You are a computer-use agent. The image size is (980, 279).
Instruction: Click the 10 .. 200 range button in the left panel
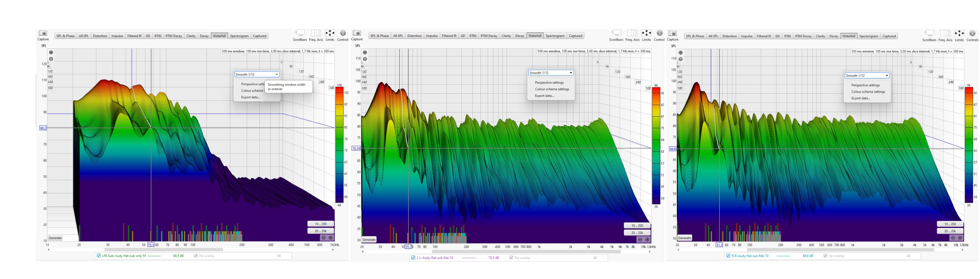(x=321, y=224)
